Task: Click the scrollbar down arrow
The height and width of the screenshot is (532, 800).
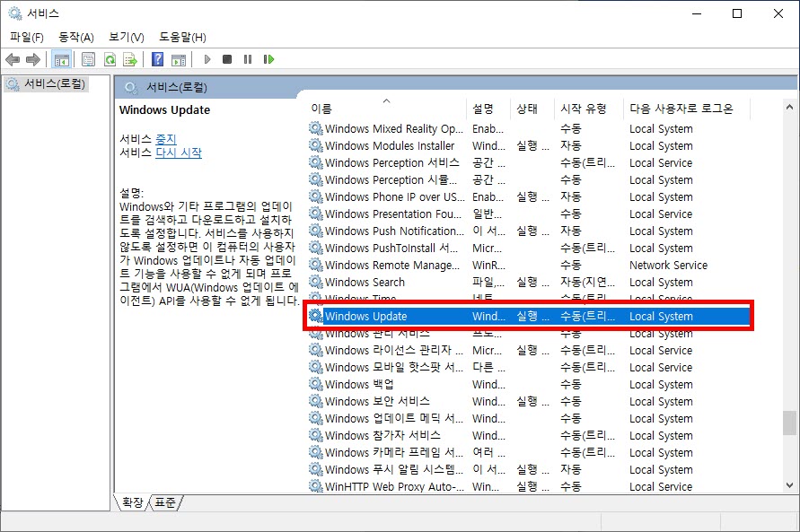Action: 789,485
